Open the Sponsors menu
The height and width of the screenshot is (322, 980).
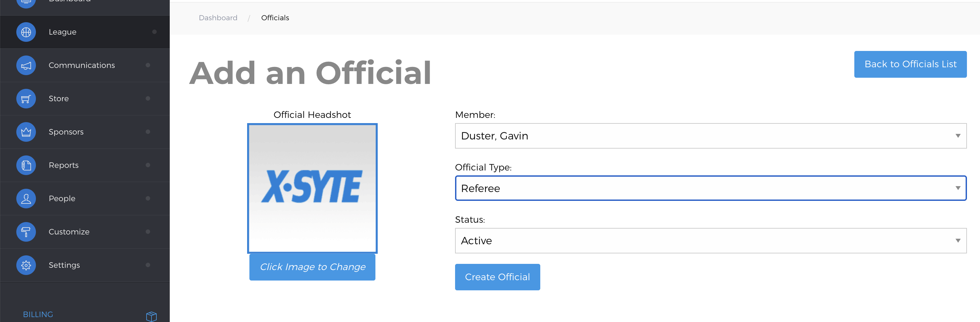coord(85,132)
